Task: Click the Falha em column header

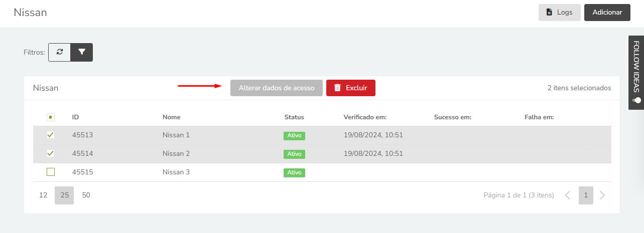Action: (539, 117)
